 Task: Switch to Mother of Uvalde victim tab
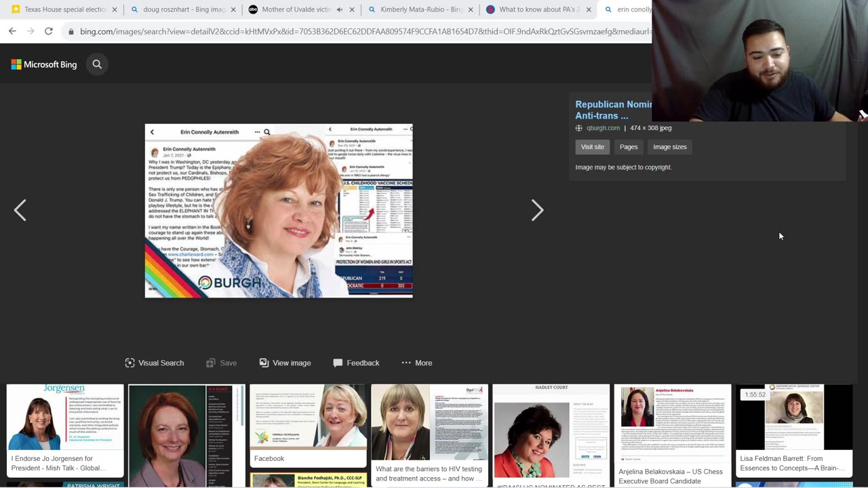[290, 9]
